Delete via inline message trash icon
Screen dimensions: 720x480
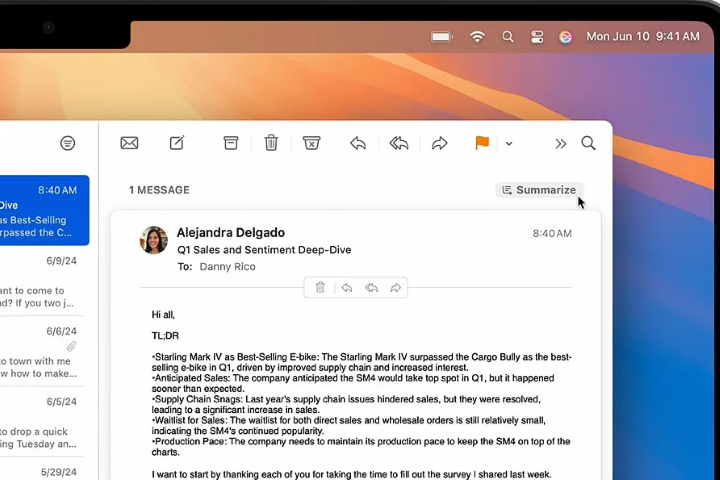[x=320, y=288]
